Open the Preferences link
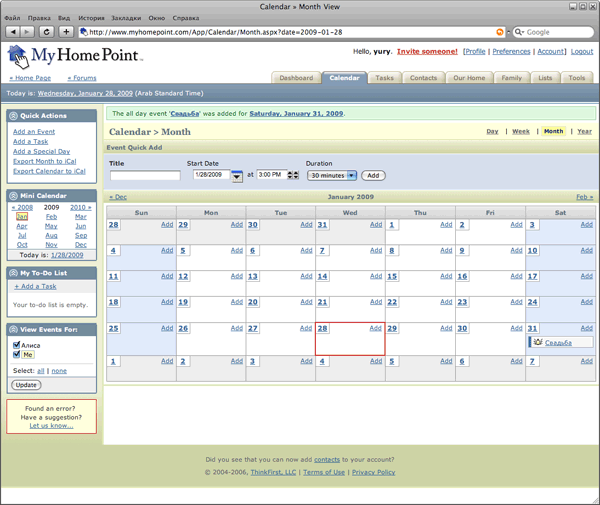 tap(511, 51)
